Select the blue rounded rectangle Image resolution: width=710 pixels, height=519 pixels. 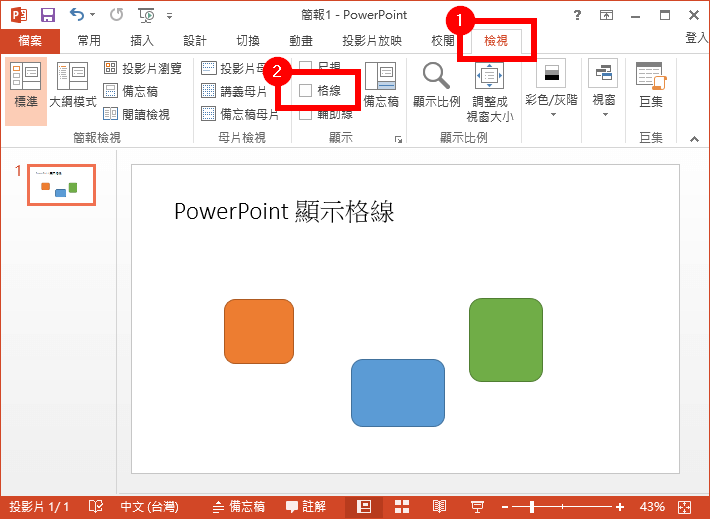coord(398,393)
